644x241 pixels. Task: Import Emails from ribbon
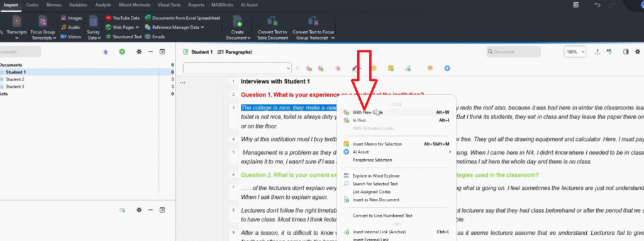click(x=155, y=36)
